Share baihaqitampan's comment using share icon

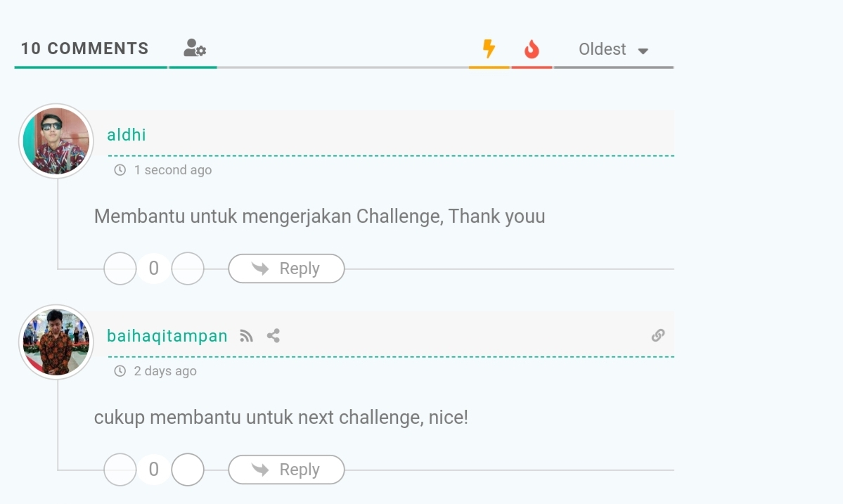click(273, 336)
